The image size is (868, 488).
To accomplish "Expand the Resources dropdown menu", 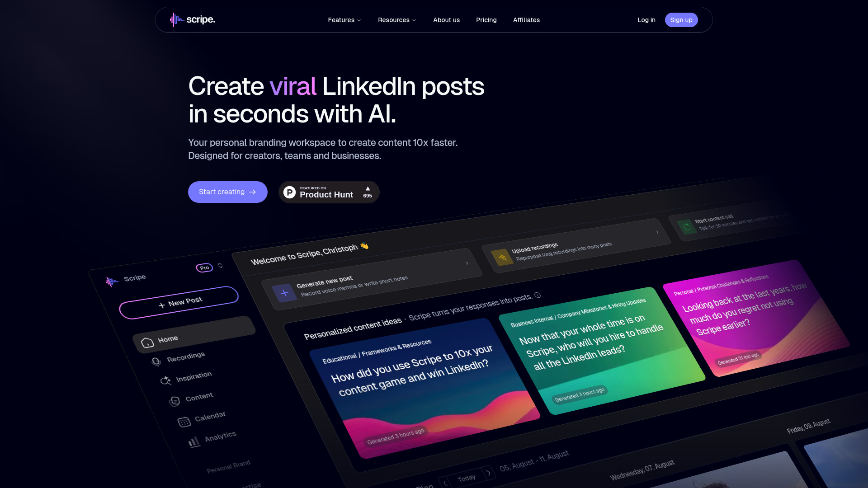I will pos(397,20).
